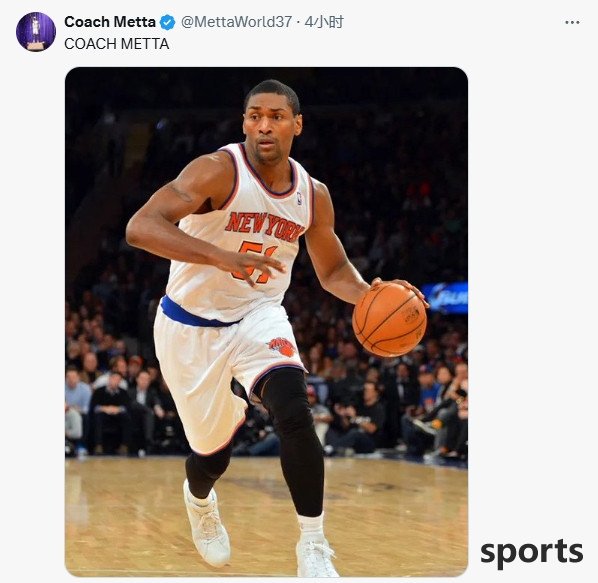Click the blue waistband on the shorts
Viewport: 598px width, 583px height.
click(196, 314)
